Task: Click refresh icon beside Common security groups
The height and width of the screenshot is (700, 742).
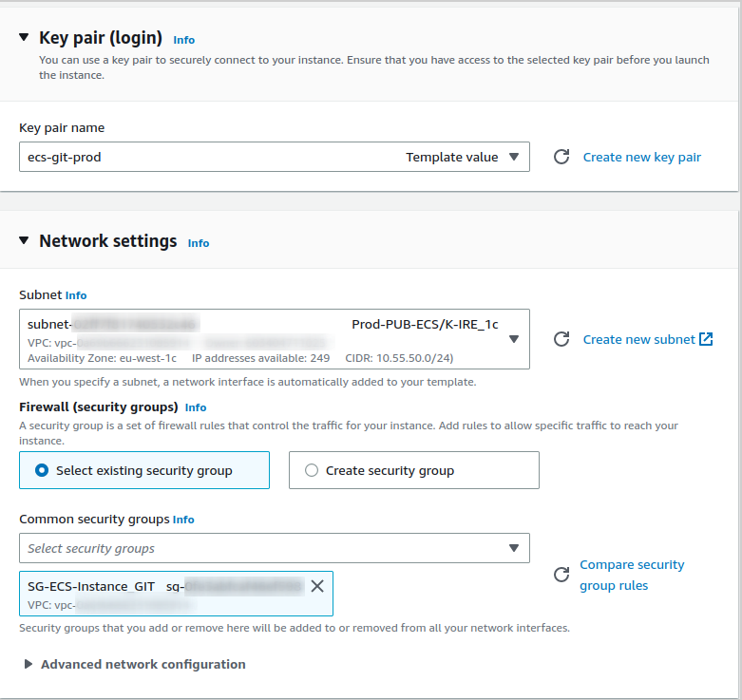Action: pyautogui.click(x=561, y=575)
